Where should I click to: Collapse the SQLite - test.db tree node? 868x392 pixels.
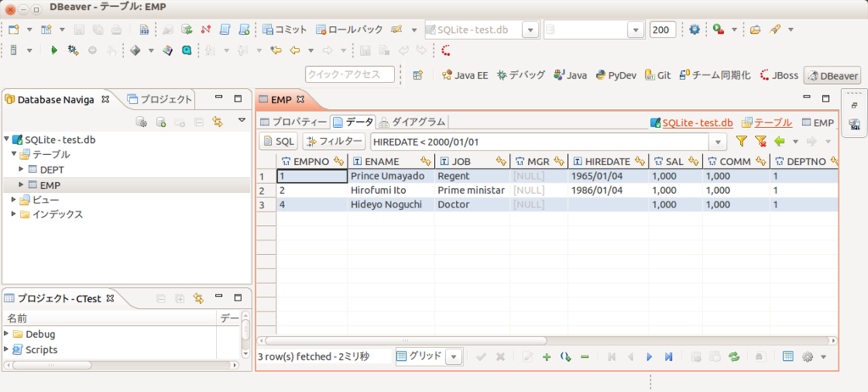click(x=6, y=140)
